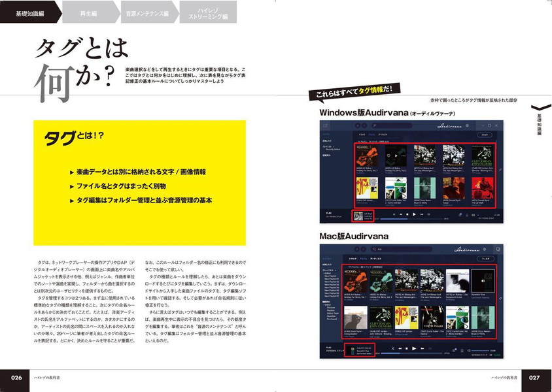Viewport: 552px width, 392px height.
Task: Open Curtis Fuller The Opener album in Mac Audirvana
Action: pyautogui.click(x=432, y=318)
